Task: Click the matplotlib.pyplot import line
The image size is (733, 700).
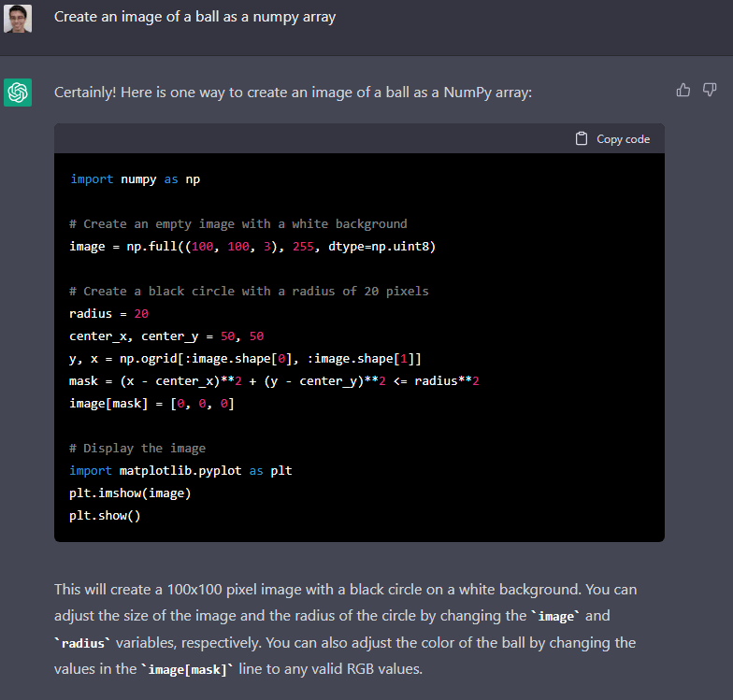Action: pos(180,470)
